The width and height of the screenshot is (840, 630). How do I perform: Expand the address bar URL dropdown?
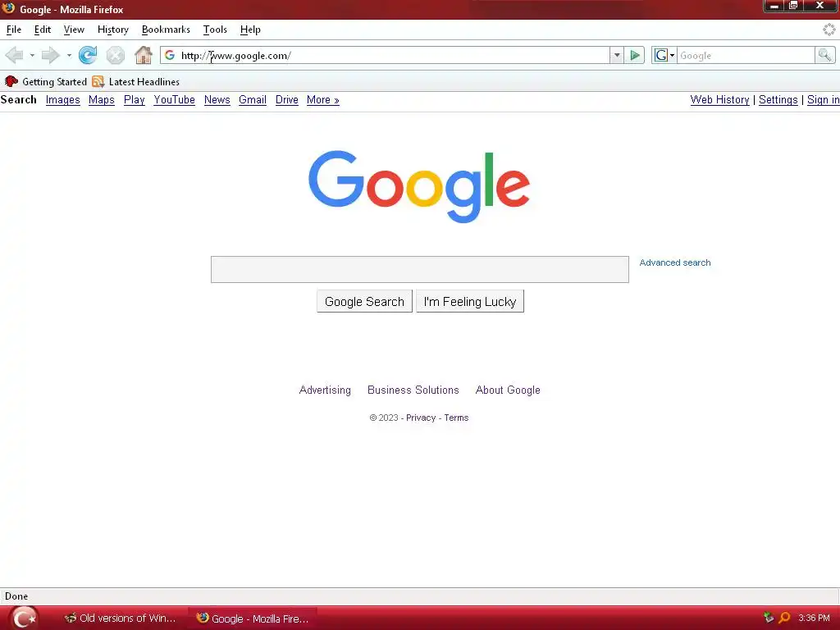(x=617, y=55)
